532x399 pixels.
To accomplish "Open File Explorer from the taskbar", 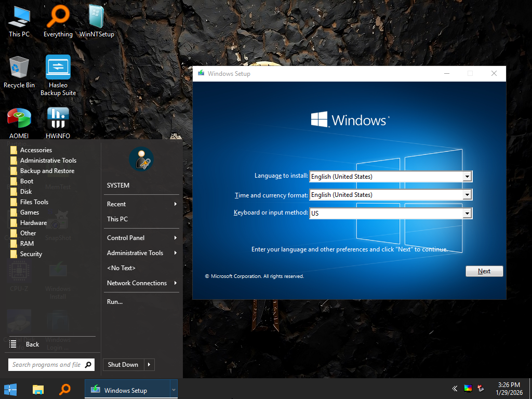I will point(38,389).
